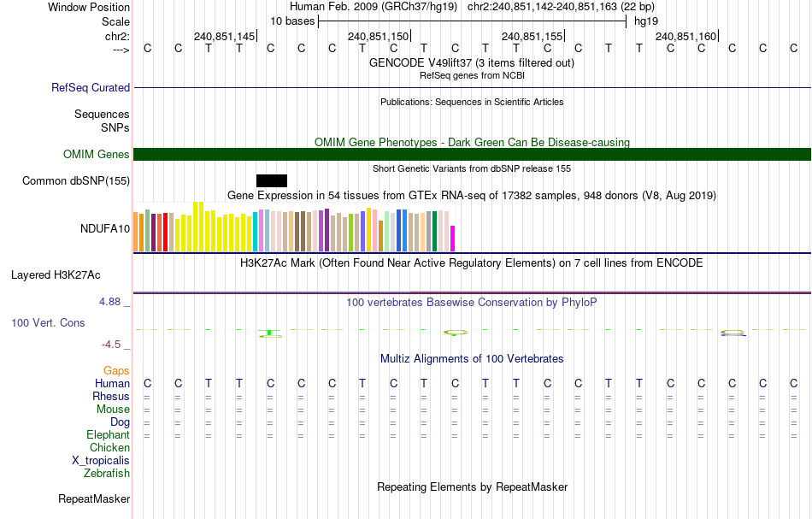This screenshot has width=812, height=519.
Task: Click the H3K27Ac Mark track title
Action: coord(472,262)
